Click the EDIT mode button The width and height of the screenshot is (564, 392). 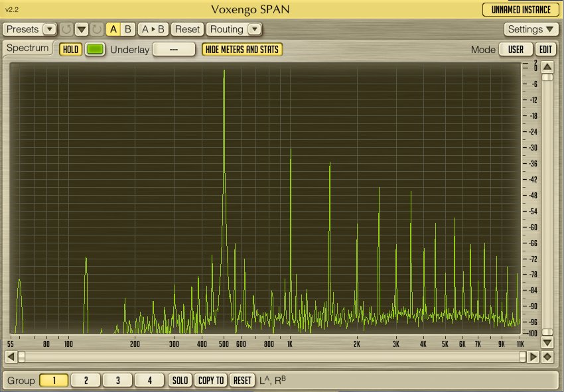coord(545,50)
